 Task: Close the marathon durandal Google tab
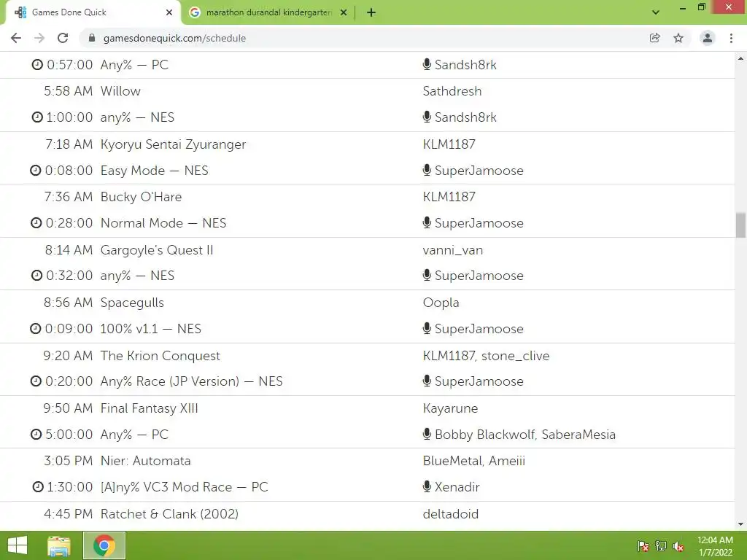pyautogui.click(x=344, y=12)
